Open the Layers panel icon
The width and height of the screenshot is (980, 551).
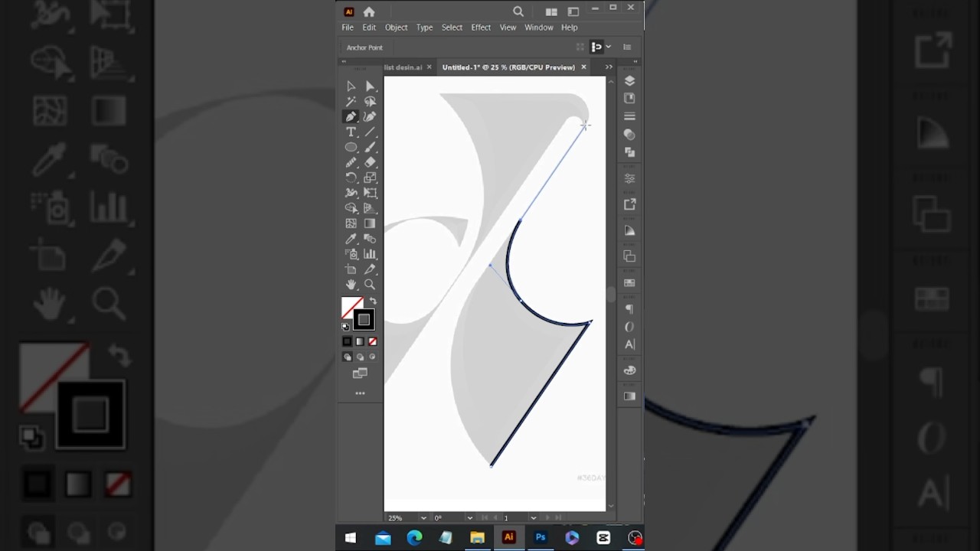tap(629, 81)
